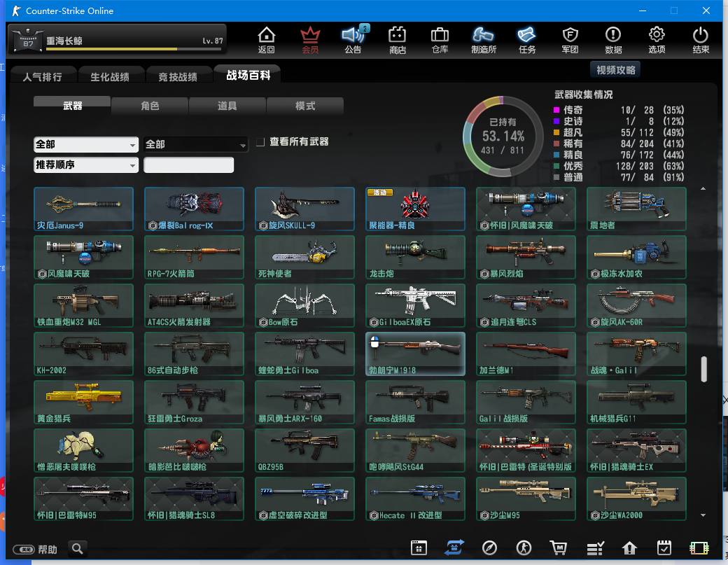Select the 爆裂Balrog-IX weapon card
Screen dimensions: 728x565
coord(194,209)
